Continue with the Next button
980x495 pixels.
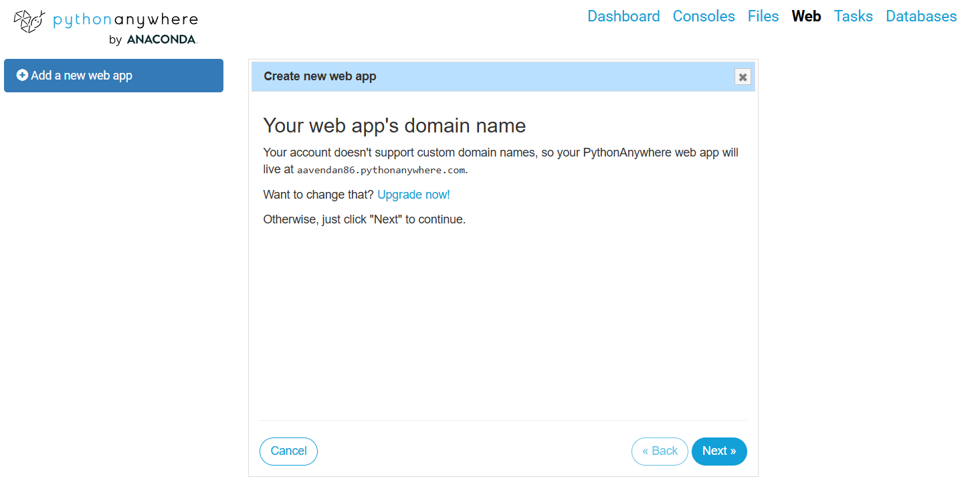719,451
